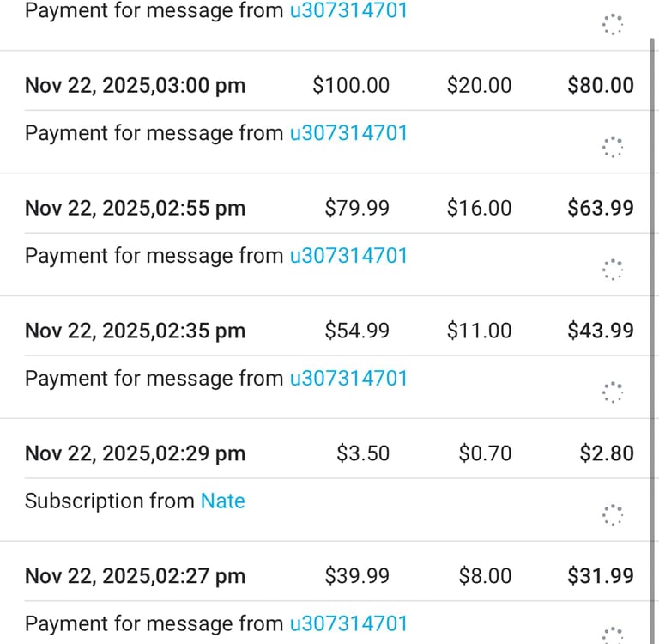Click the $16.00 fee amount
This screenshot has width=659, height=644.
click(x=479, y=209)
